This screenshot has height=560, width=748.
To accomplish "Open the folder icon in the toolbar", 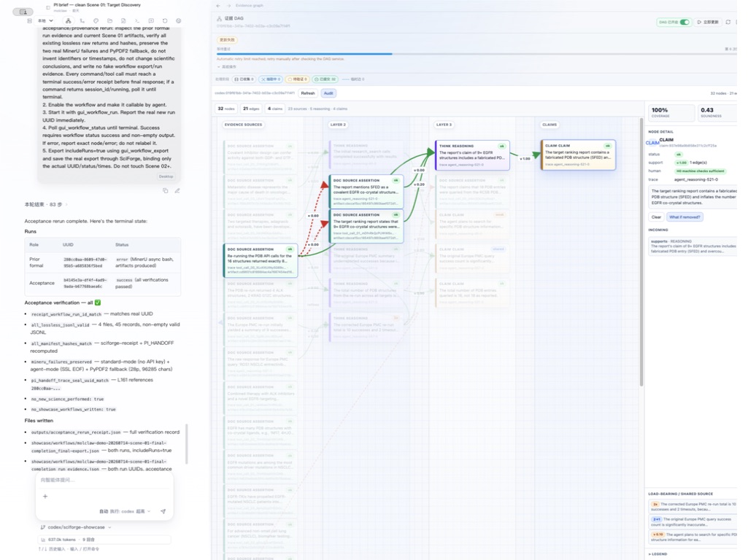I will (109, 21).
